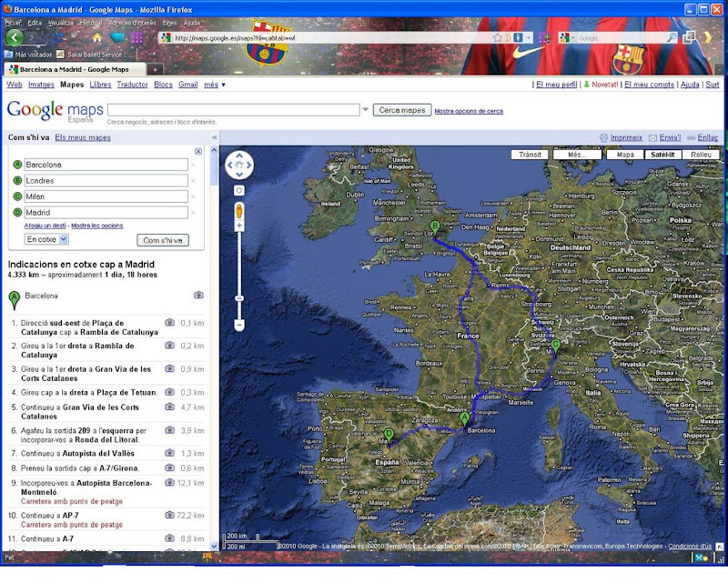Viewport: 728px width, 583px height.
Task: Click Afegiu un destí link
Action: pos(45,226)
